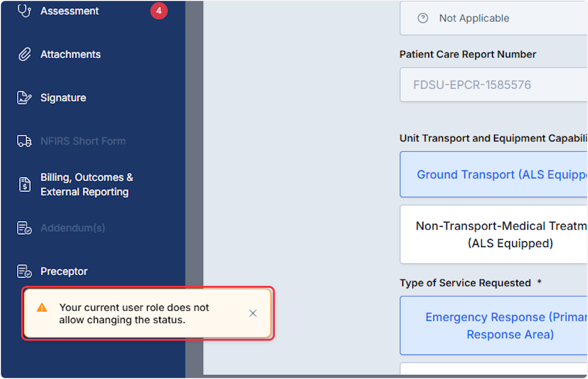Click the red badge showing 4
The height and width of the screenshot is (379, 588).
[159, 11]
